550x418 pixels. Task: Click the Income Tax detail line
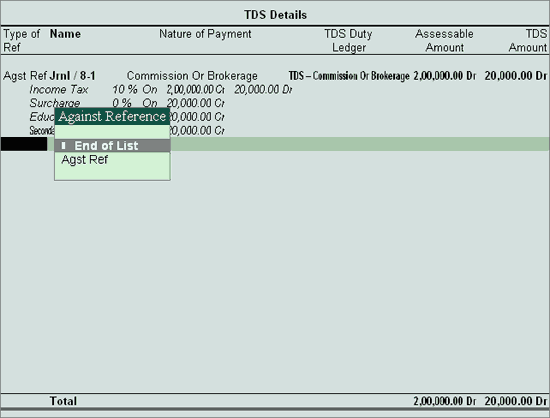tap(161, 90)
